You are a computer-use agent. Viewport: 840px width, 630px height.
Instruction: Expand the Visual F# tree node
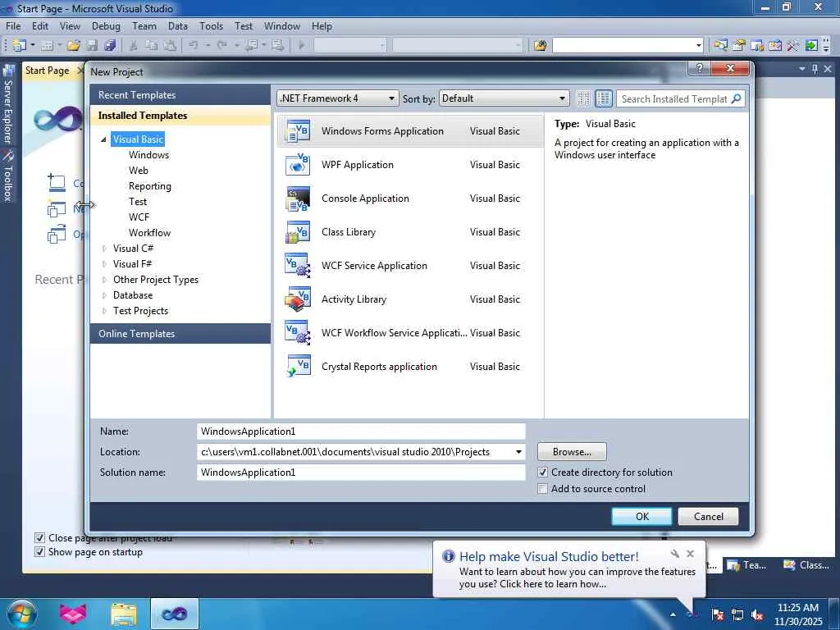click(104, 264)
